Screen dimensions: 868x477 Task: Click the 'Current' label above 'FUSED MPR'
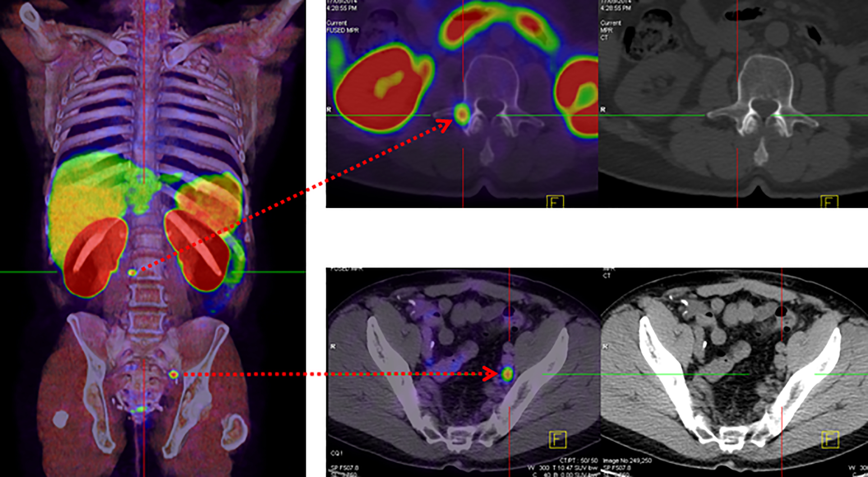tap(337, 23)
